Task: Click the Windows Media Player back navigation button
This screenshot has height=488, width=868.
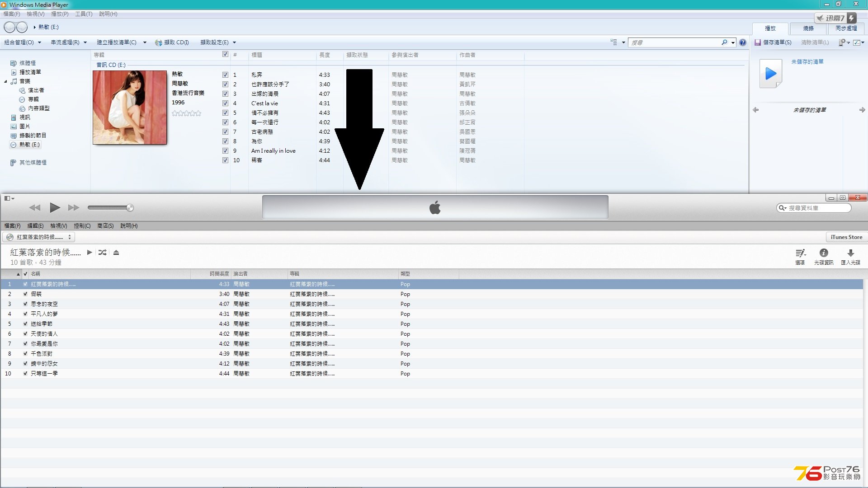Action: (9, 27)
